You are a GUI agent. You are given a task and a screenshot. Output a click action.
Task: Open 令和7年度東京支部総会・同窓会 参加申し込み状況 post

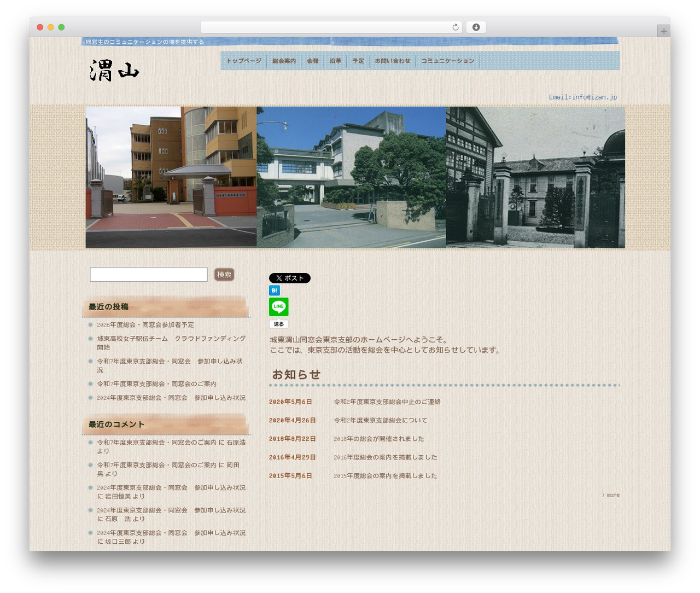[x=170, y=365]
